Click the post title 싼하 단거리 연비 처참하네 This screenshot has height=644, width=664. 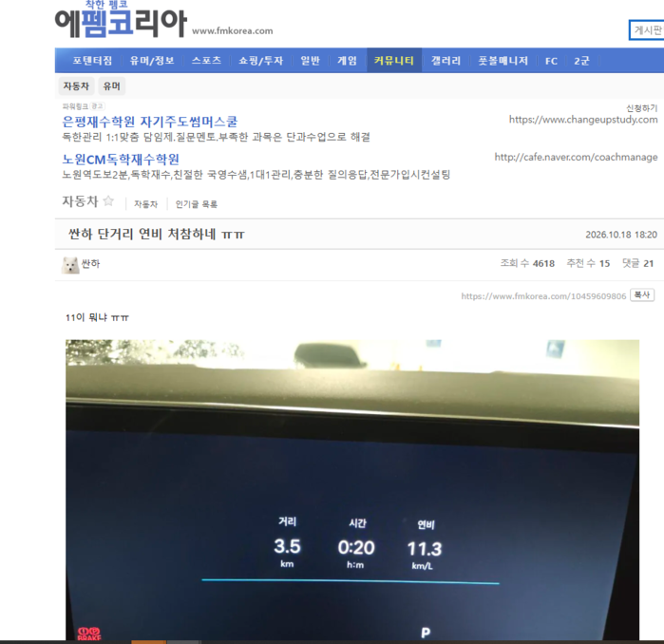coord(156,234)
